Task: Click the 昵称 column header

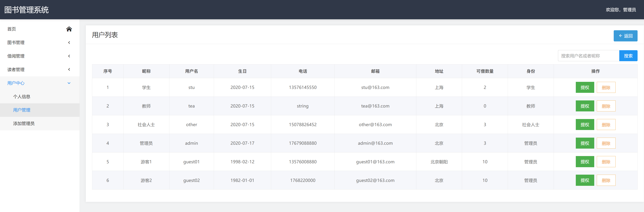Action: (x=146, y=71)
